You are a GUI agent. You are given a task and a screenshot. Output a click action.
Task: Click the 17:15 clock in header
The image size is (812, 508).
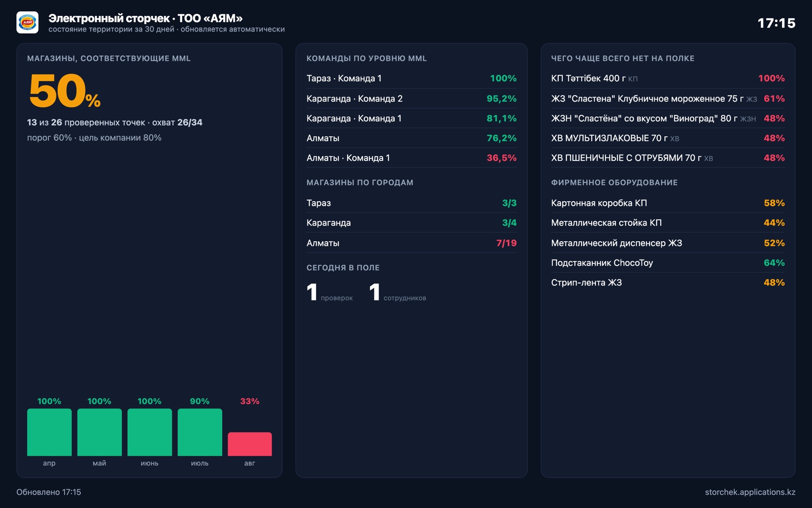tap(776, 23)
